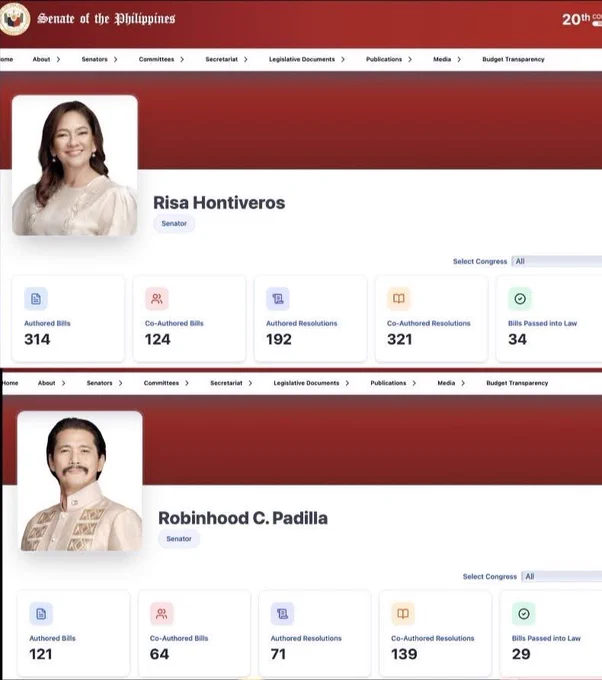Viewport: 602px width, 680px height.
Task: Open About menu in top navigation
Action: tap(41, 59)
